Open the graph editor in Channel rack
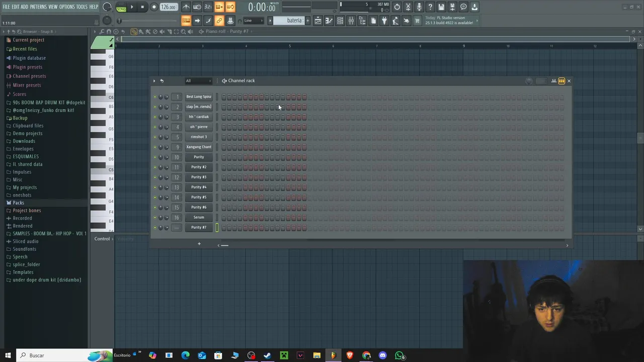The image size is (644, 362). coord(553,81)
